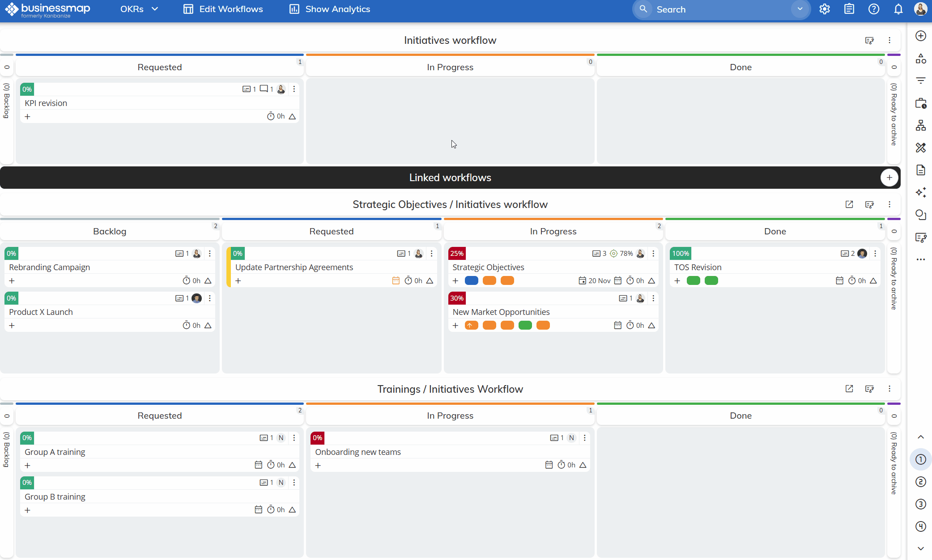Open Strategic Objectives workflow three-dot menu
Image resolution: width=932 pixels, height=560 pixels.
point(889,204)
